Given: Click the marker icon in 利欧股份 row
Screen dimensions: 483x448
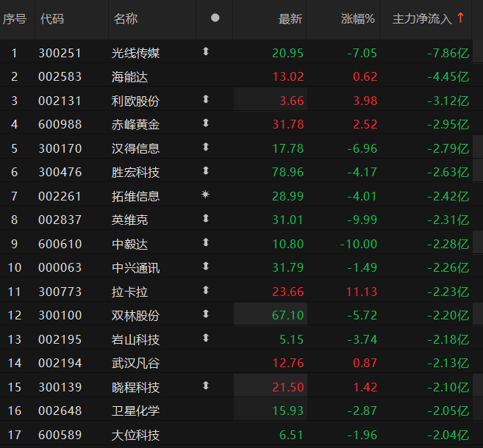Looking at the screenshot, I should [x=206, y=99].
